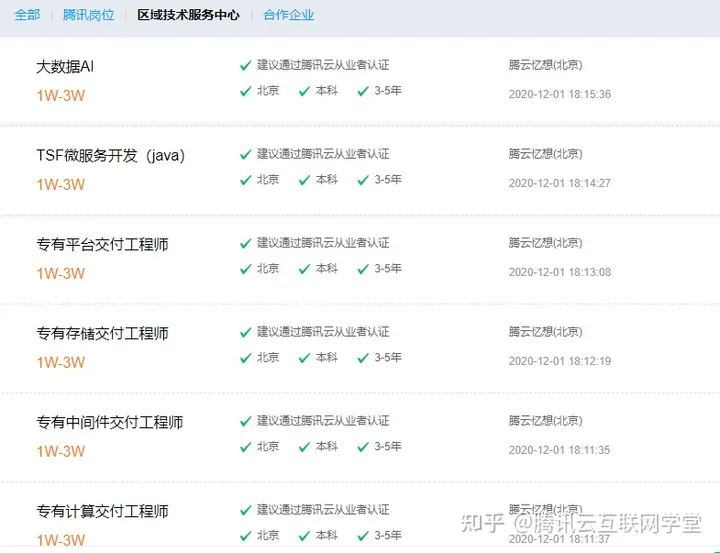720x553 pixels.
Task: Click 3-5年 experience text in 专有中间件交付工程师 row
Action: 388,446
